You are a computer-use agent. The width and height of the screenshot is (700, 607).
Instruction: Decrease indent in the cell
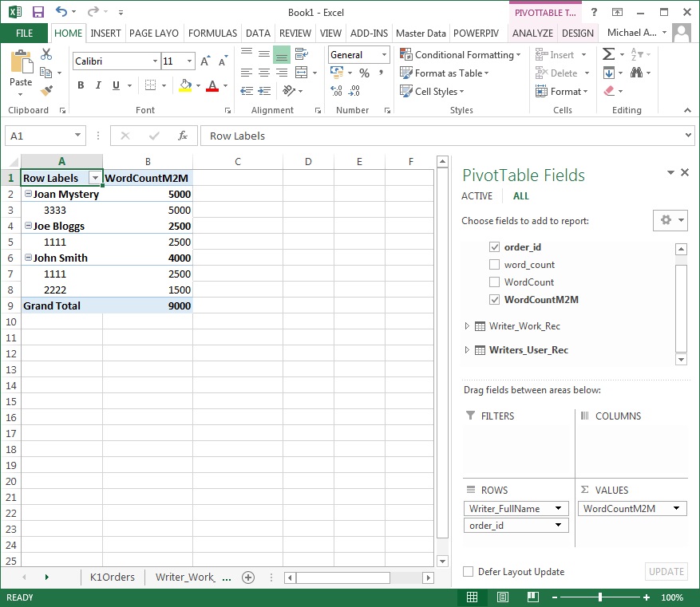[247, 91]
